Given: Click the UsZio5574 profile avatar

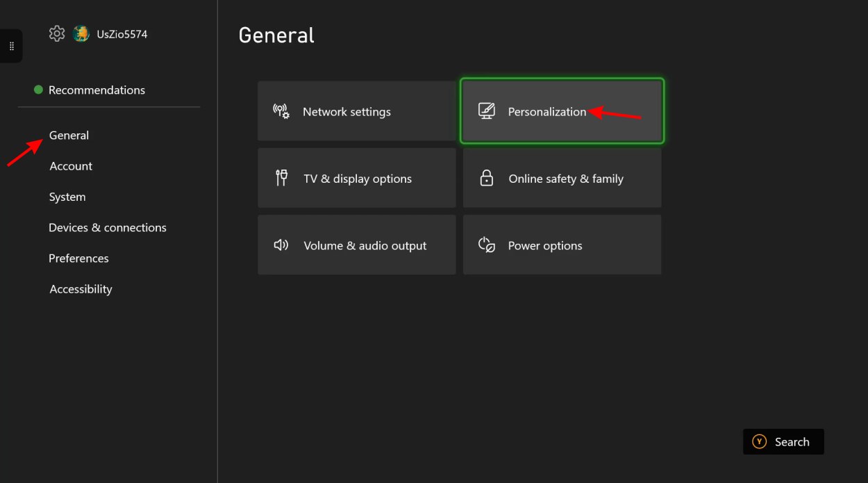Looking at the screenshot, I should (x=81, y=33).
